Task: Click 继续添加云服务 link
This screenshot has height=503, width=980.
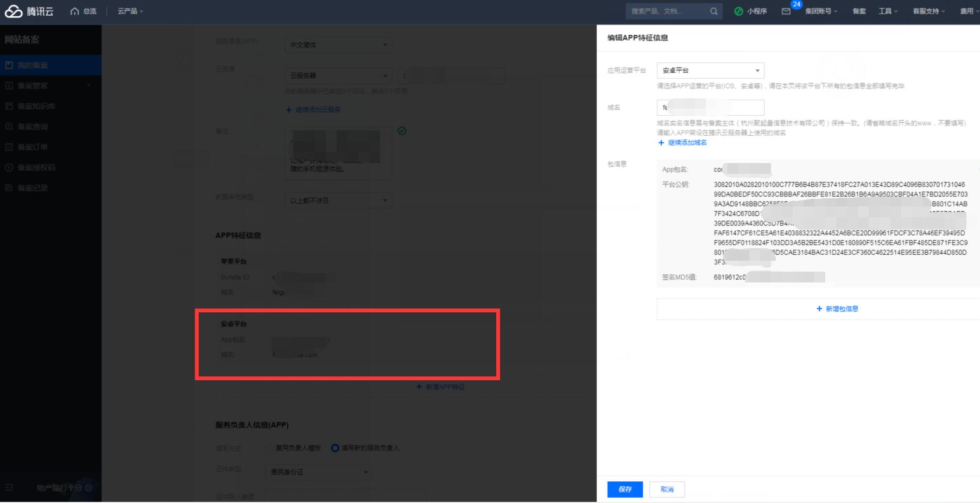Action: [x=313, y=110]
